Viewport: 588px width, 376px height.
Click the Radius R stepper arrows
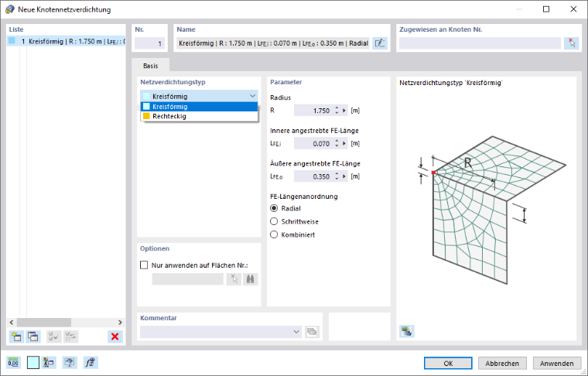(x=337, y=111)
